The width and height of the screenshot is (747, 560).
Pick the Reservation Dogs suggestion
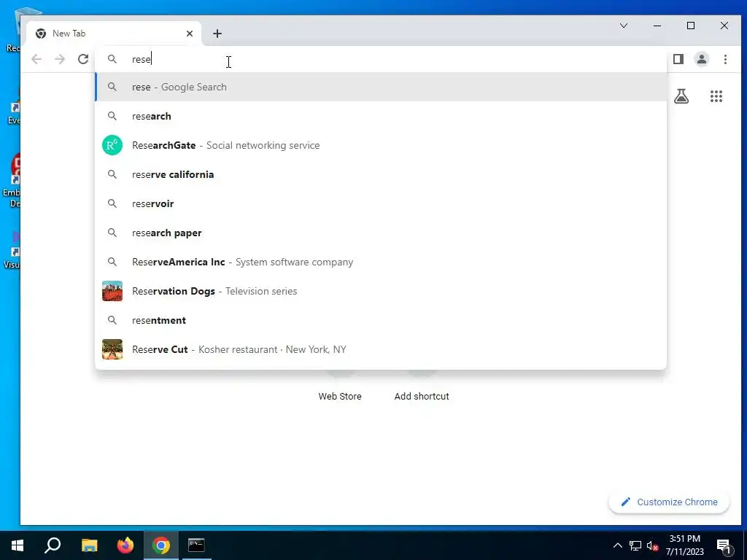[381, 291]
